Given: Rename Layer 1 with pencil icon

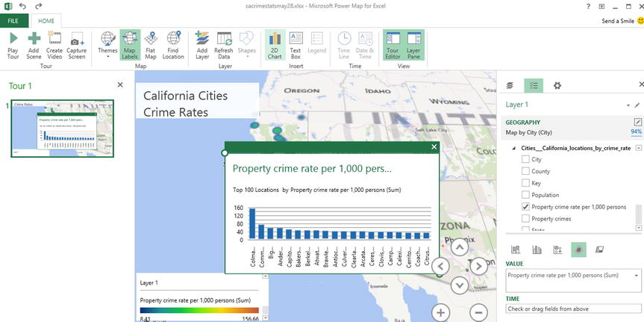Looking at the screenshot, I should point(637,105).
